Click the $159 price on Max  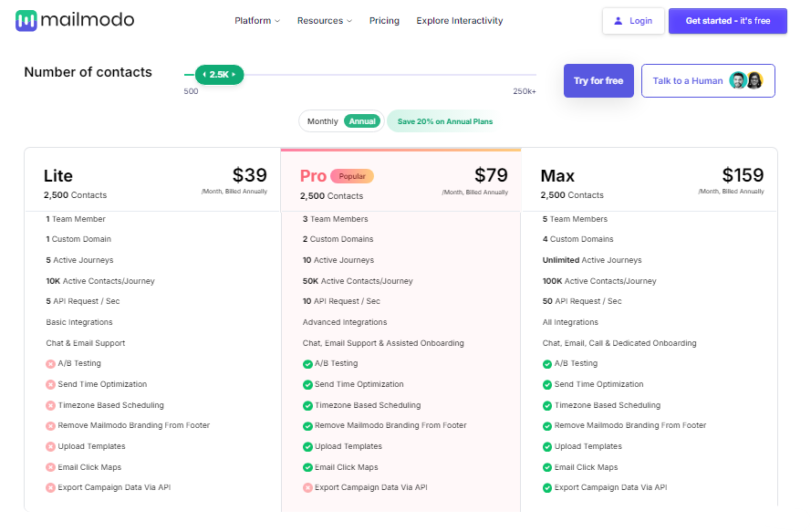click(x=743, y=175)
